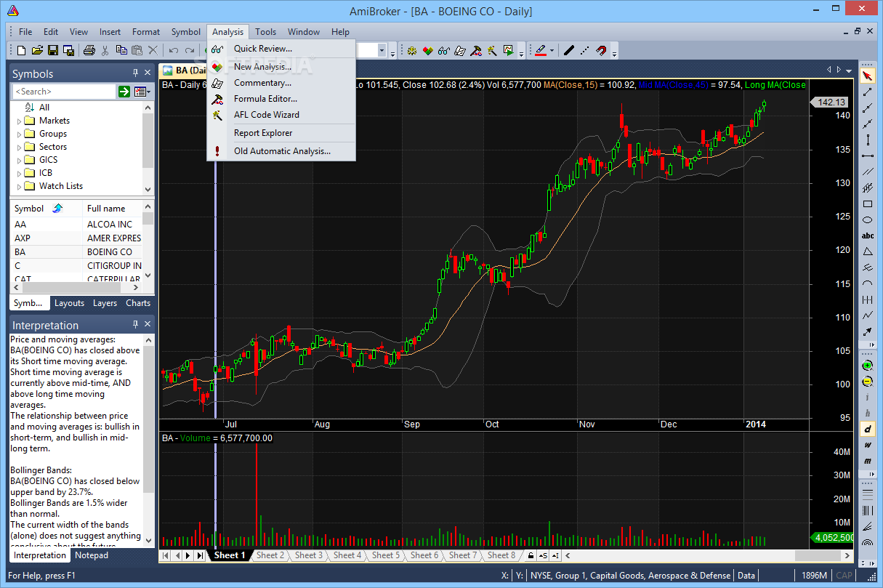The width and height of the screenshot is (883, 588).
Task: Switch to the Notepad tab
Action: click(x=92, y=555)
